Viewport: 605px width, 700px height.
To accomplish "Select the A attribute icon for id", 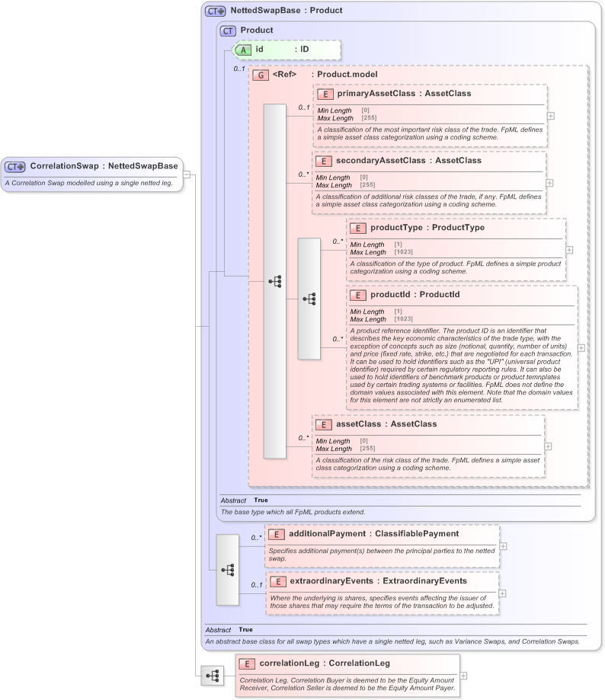I will click(x=243, y=50).
